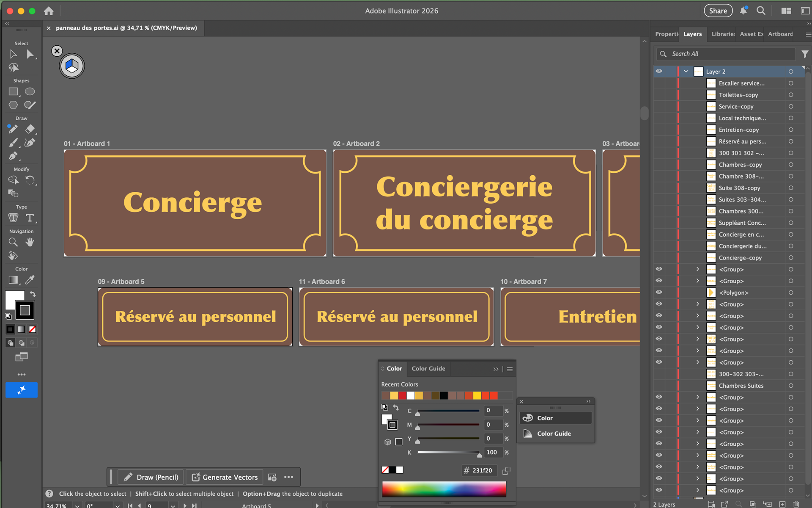Screen dimensions: 812x508
Task: Show the Escalier service layer item
Action: [x=659, y=83]
